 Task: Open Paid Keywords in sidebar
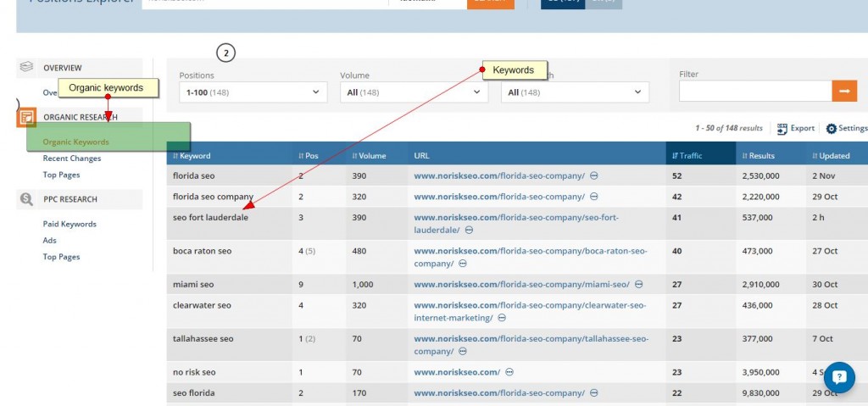pyautogui.click(x=70, y=224)
